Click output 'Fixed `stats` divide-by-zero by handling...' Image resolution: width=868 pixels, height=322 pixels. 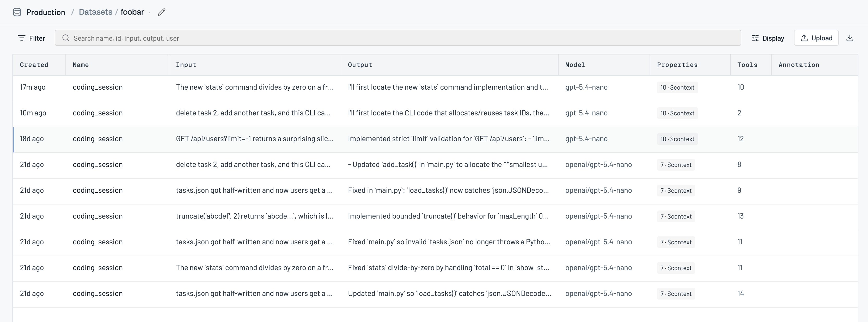pos(449,268)
